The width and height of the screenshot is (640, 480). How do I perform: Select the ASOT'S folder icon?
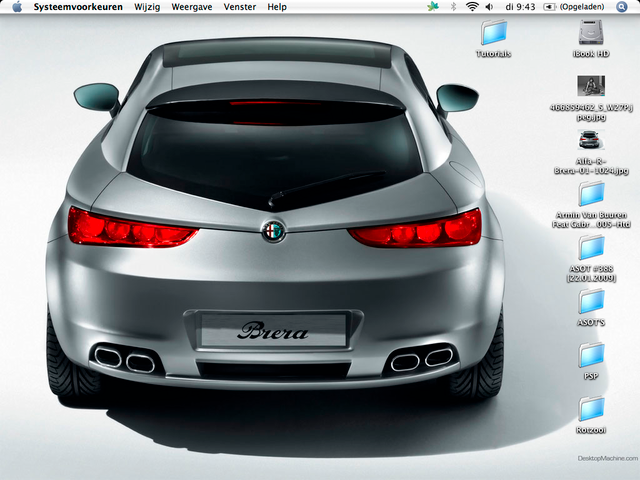pos(591,302)
